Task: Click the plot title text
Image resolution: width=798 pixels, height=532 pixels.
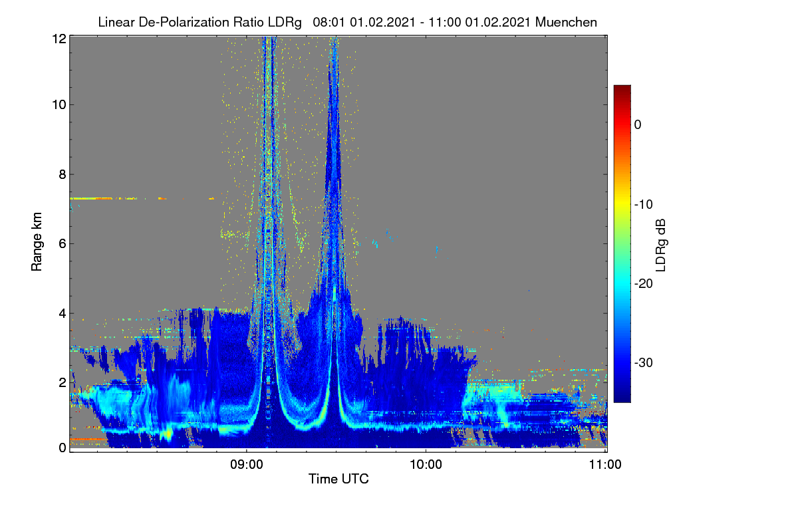Action: point(347,22)
